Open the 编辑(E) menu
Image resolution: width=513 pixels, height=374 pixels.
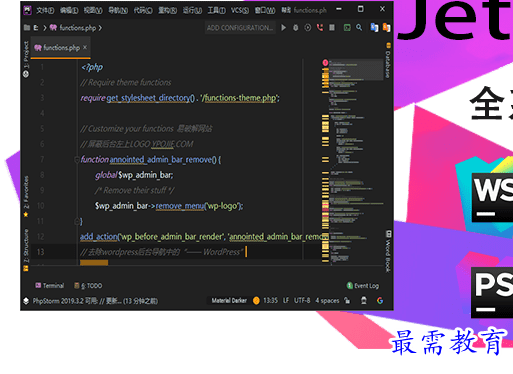(69, 11)
